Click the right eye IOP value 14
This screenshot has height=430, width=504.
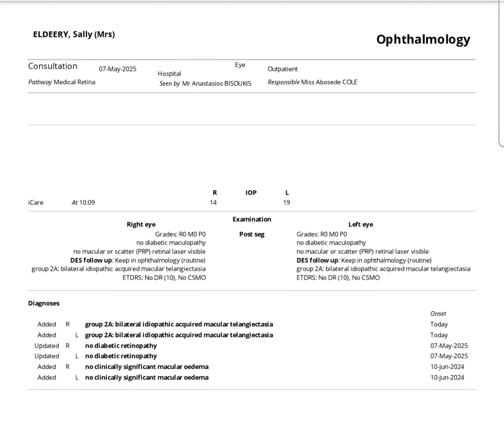(x=213, y=202)
